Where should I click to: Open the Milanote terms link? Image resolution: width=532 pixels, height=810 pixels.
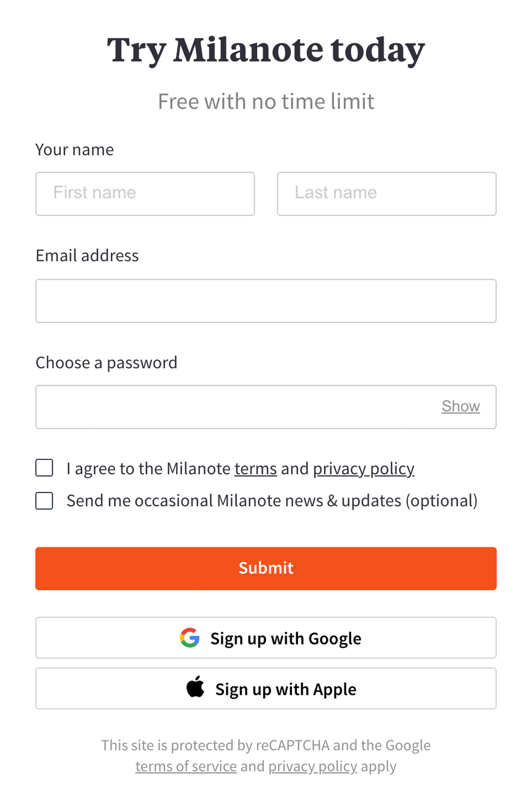coord(255,468)
